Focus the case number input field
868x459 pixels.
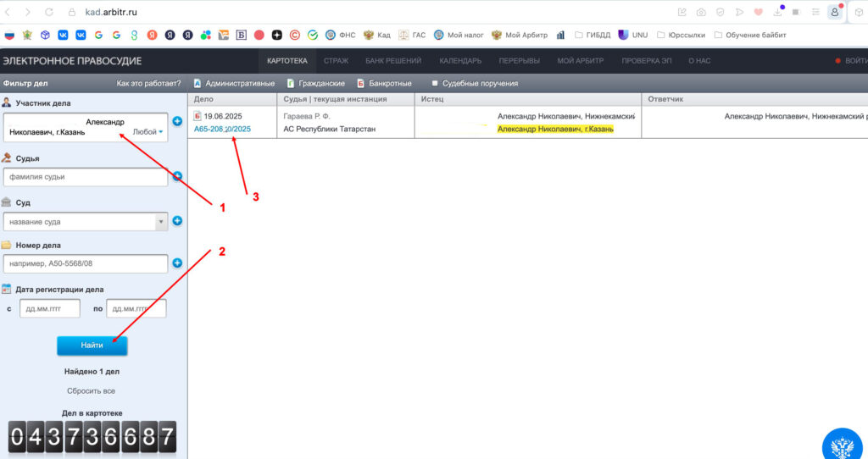(86, 263)
